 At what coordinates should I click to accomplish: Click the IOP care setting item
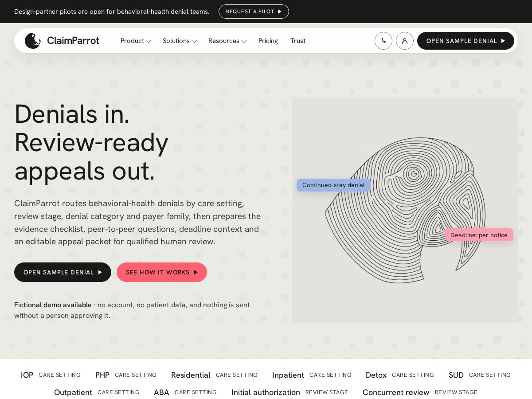(51, 375)
